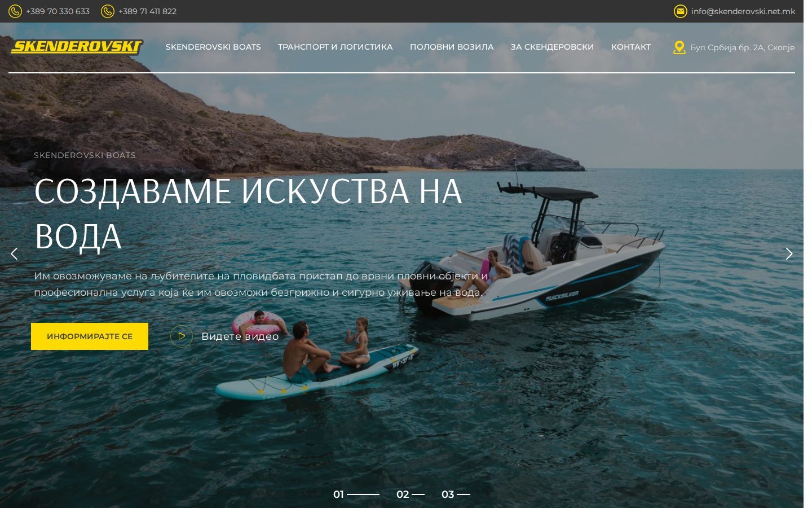Screen dimensions: 812x508
Task: Select slide indicator 03
Action: coord(456,494)
